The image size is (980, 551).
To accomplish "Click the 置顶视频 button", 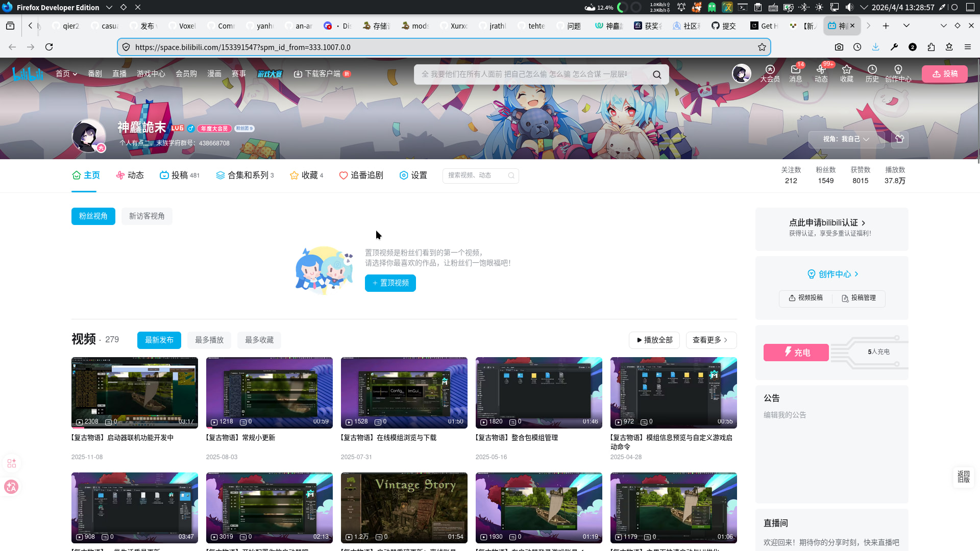I will click(x=390, y=283).
